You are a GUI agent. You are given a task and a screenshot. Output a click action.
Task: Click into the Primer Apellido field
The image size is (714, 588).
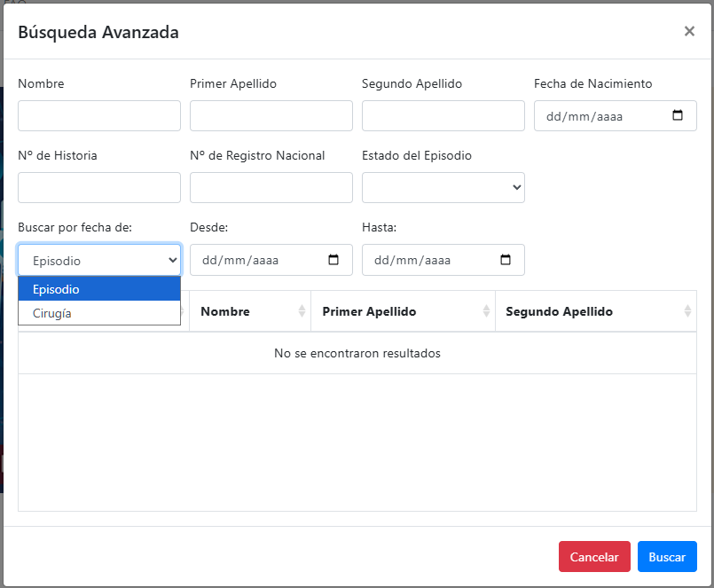click(271, 115)
